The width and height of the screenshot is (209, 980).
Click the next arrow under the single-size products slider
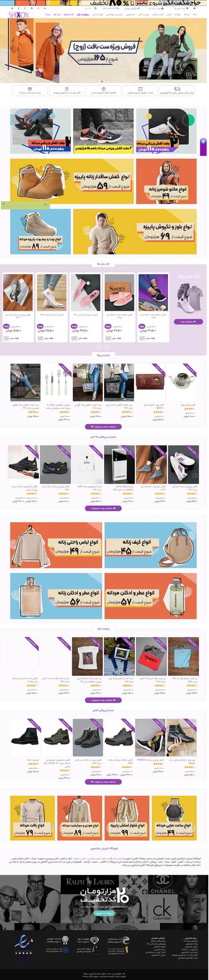coord(107,347)
